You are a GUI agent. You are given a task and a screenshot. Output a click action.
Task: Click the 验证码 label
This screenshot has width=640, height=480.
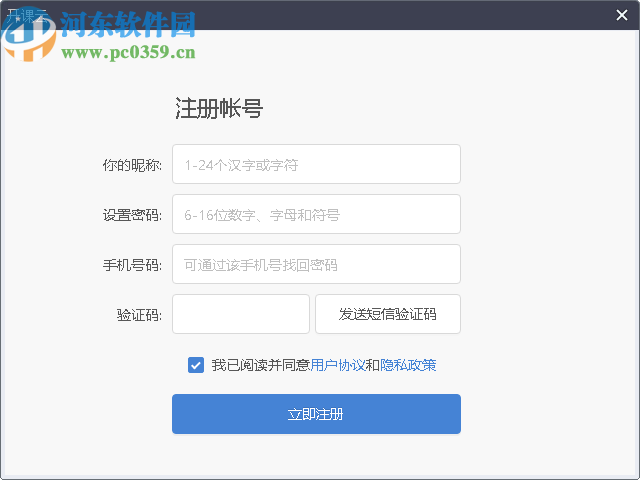[x=139, y=315]
